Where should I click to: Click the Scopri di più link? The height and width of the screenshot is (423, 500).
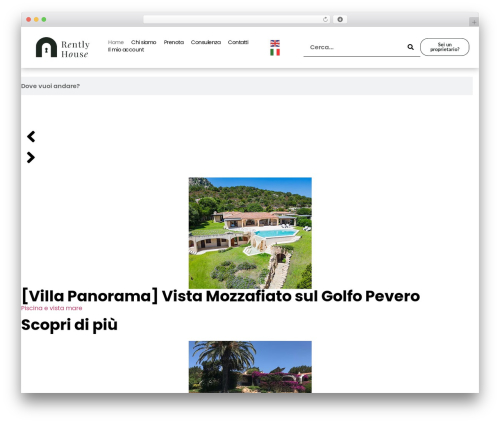(x=69, y=325)
